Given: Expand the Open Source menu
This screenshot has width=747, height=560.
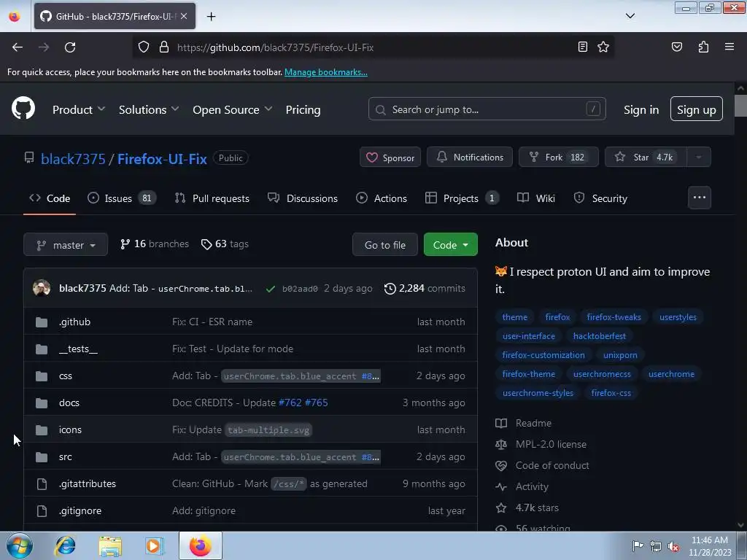Looking at the screenshot, I should 233,109.
